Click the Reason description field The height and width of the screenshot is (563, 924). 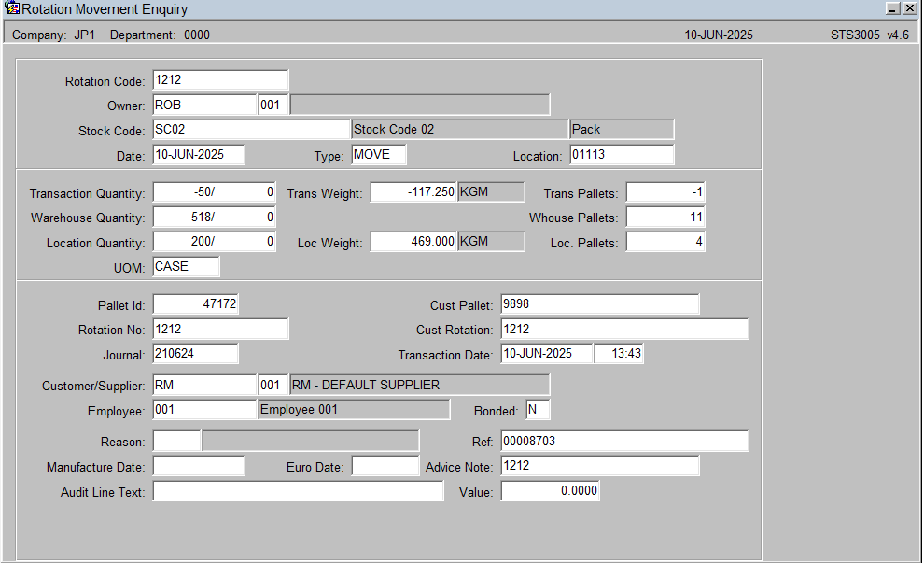pos(311,442)
